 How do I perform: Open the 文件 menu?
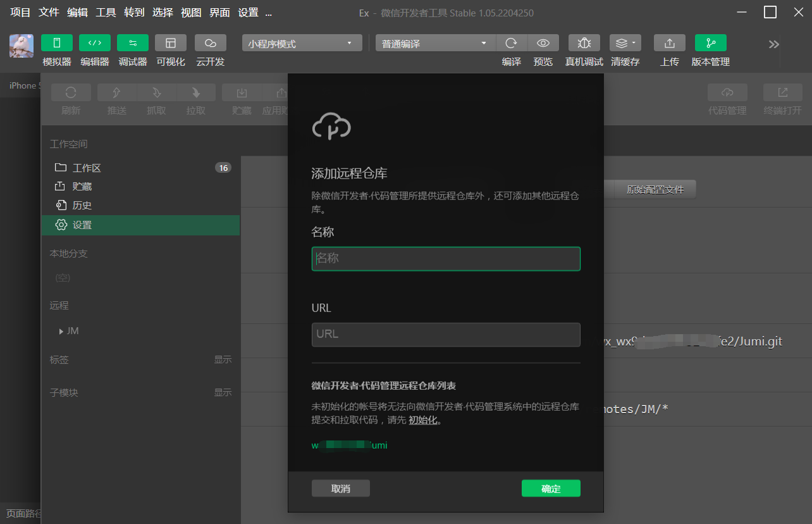pos(49,12)
